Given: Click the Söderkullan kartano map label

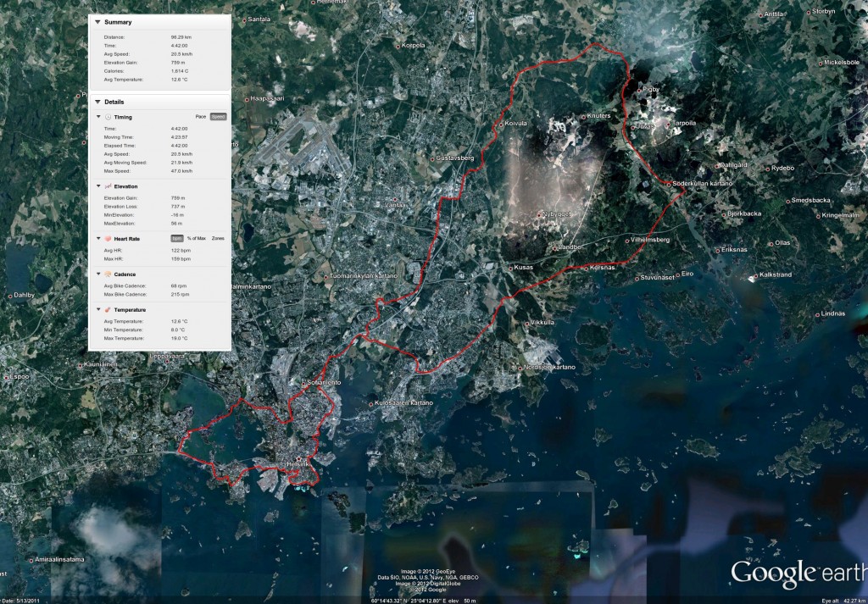Looking at the screenshot, I should click(703, 184).
